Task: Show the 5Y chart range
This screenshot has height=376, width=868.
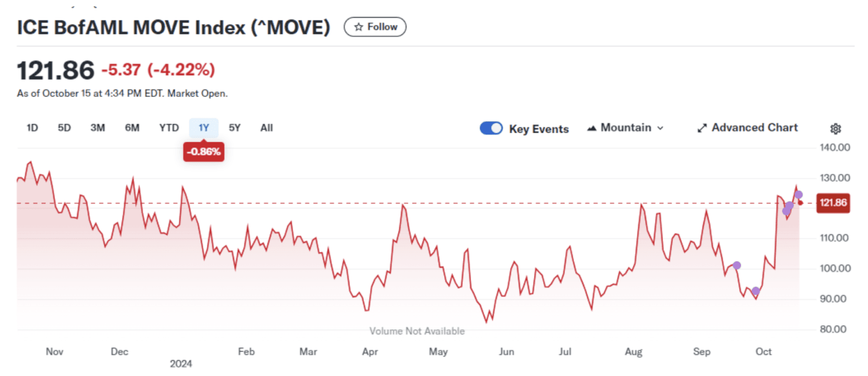Action: (235, 128)
